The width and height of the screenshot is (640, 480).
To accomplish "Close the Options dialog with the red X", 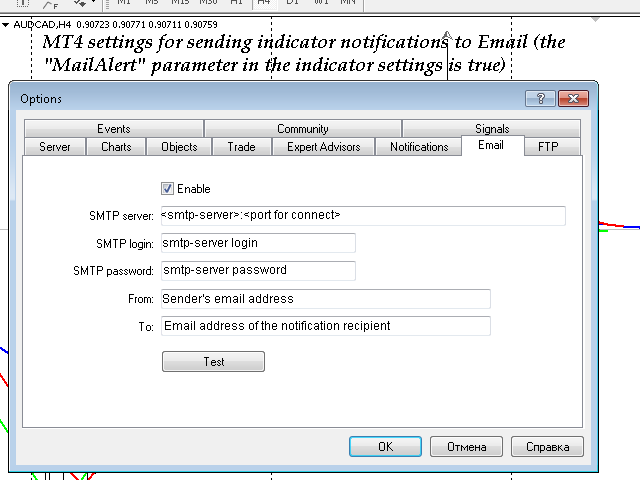I will 573,98.
